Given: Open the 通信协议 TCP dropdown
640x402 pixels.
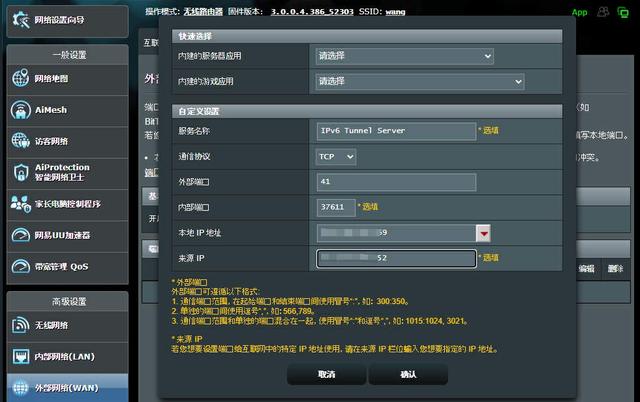Looking at the screenshot, I should point(336,157).
